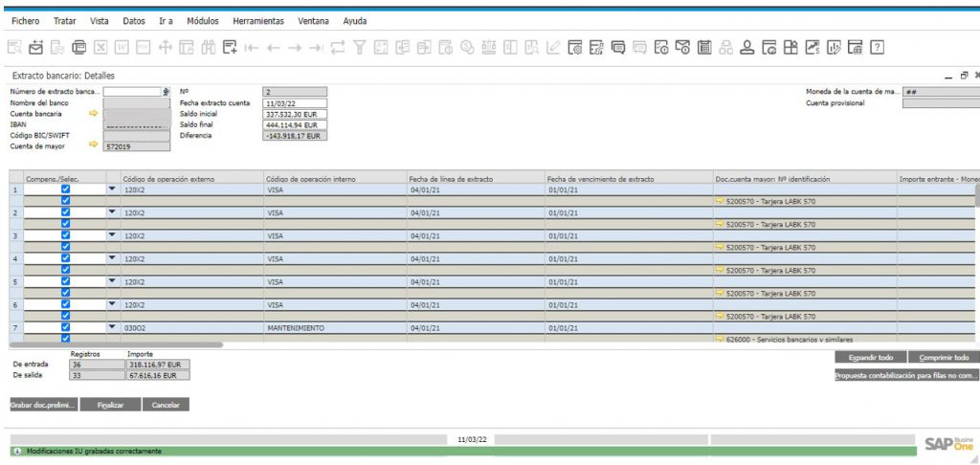Collapse row 4 with the triangle arrow
The height and width of the screenshot is (465, 980).
tap(113, 258)
